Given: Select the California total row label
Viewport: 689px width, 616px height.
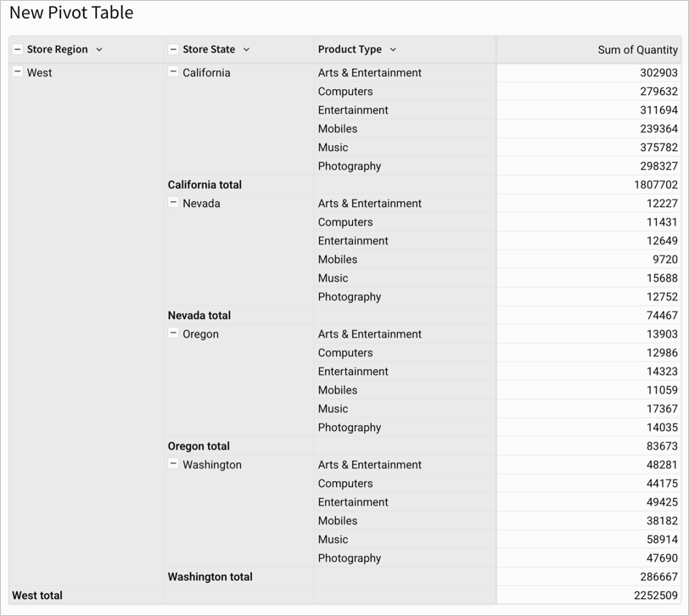Looking at the screenshot, I should (x=204, y=184).
